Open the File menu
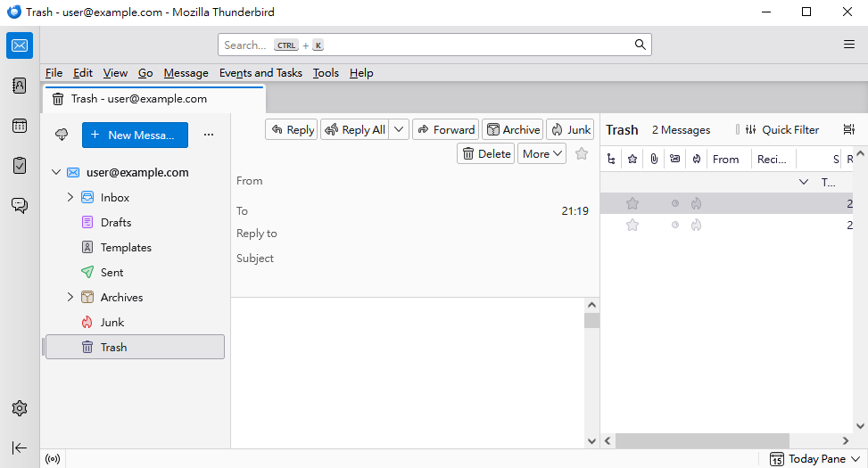 click(x=54, y=73)
